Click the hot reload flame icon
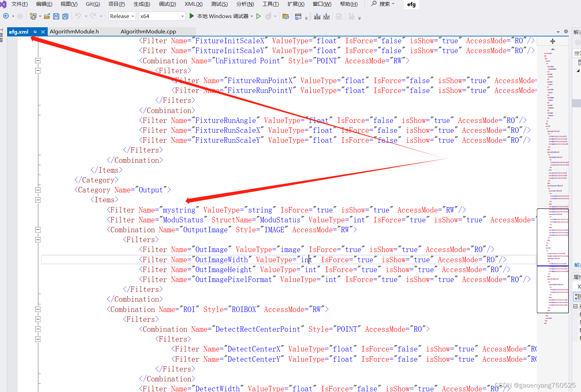 click(269, 16)
